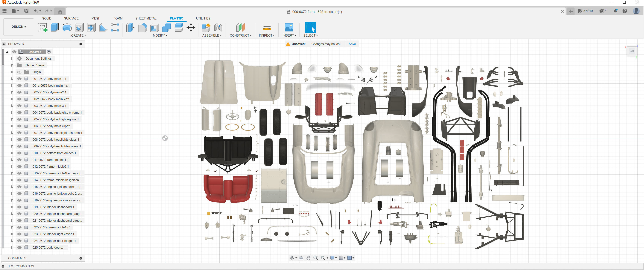Screen dimensions: 644x270
Task: Select the Create Sketch tool icon
Action: (42, 27)
